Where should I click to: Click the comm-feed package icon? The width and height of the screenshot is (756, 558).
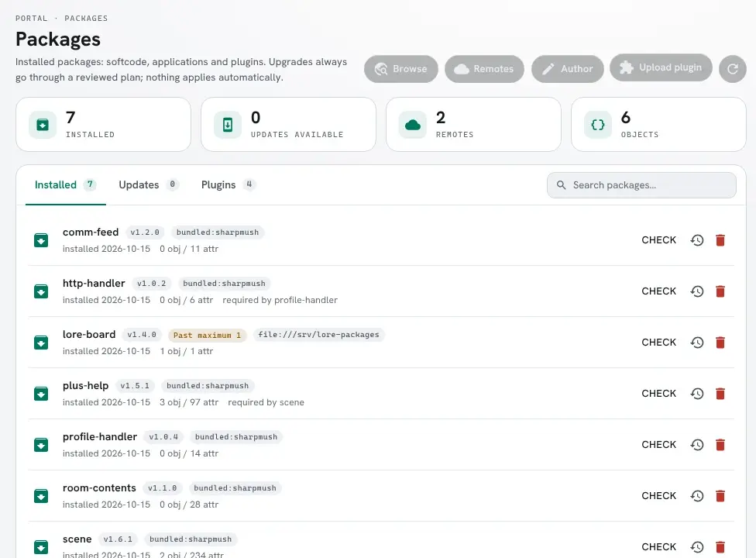(x=41, y=240)
